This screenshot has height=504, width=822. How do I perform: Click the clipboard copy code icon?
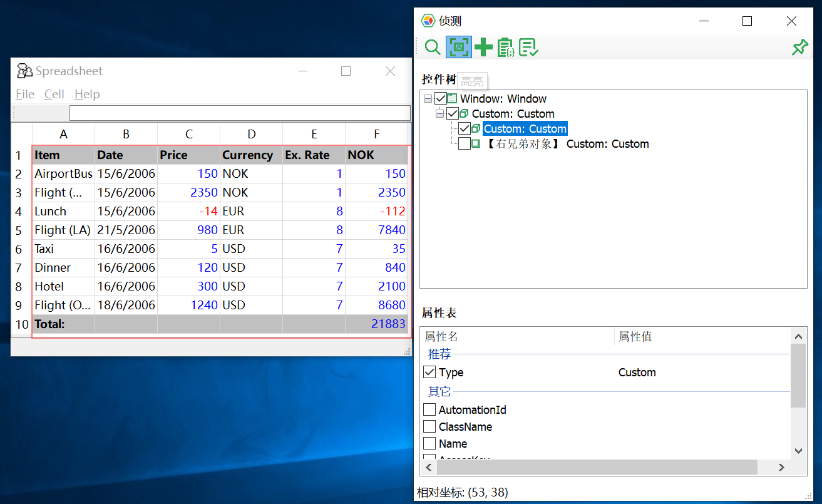pyautogui.click(x=505, y=47)
